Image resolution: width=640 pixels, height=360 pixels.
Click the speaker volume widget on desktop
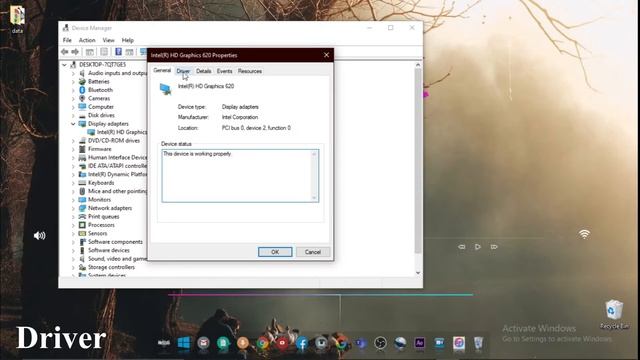[x=40, y=236]
